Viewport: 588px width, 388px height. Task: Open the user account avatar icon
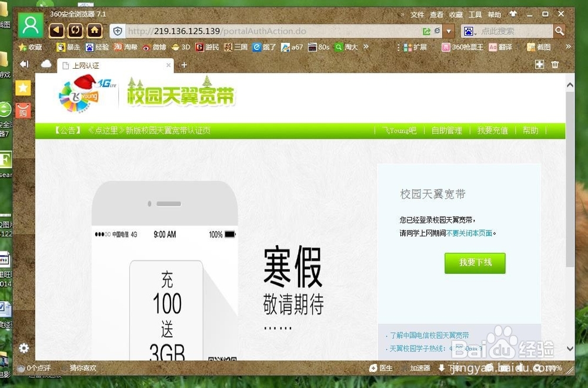31,25
